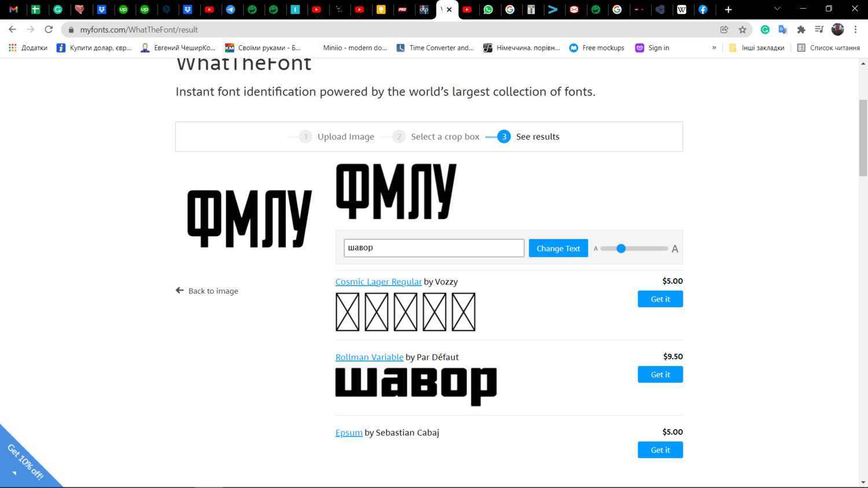Screen dimensions: 868x488
Task: Open the tab search dropdown chevron
Action: 777,9
